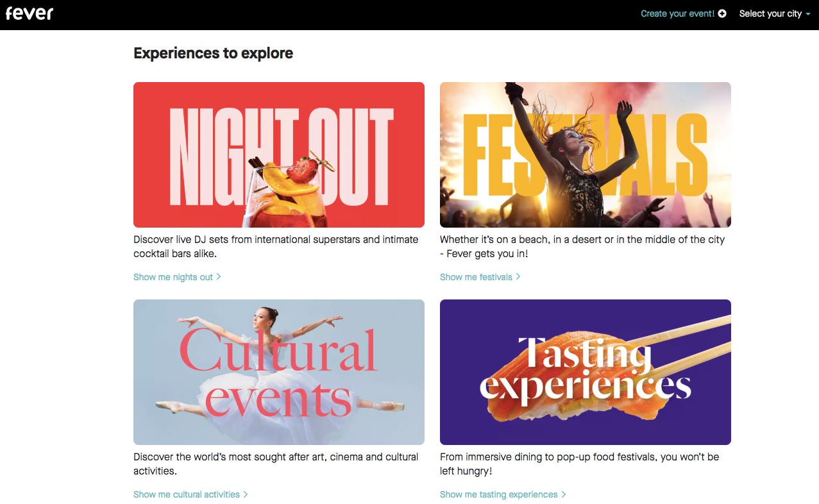Open the Create your event! link
The image size is (819, 504).
point(684,13)
